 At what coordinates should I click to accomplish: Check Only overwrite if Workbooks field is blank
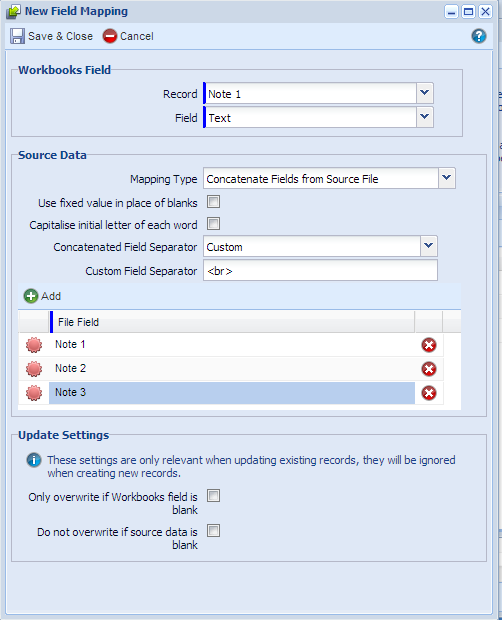click(213, 495)
